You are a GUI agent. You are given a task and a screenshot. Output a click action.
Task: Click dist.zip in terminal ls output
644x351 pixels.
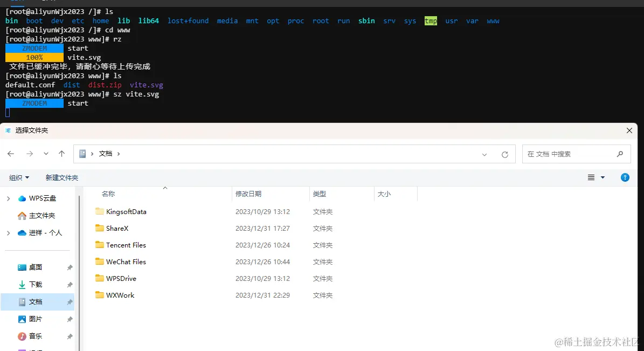click(x=105, y=85)
